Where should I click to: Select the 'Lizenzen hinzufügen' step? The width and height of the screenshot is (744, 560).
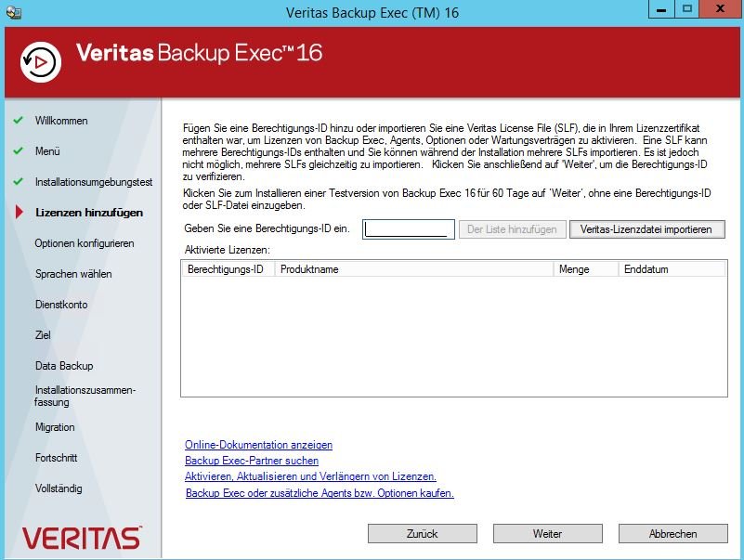click(89, 212)
